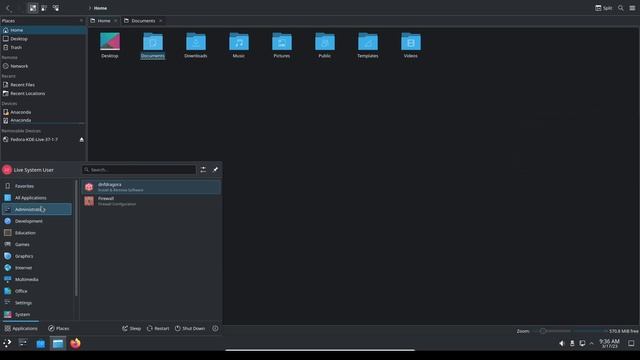Select All Applications category
Screen dimensions: 640x360
coord(37,198)
